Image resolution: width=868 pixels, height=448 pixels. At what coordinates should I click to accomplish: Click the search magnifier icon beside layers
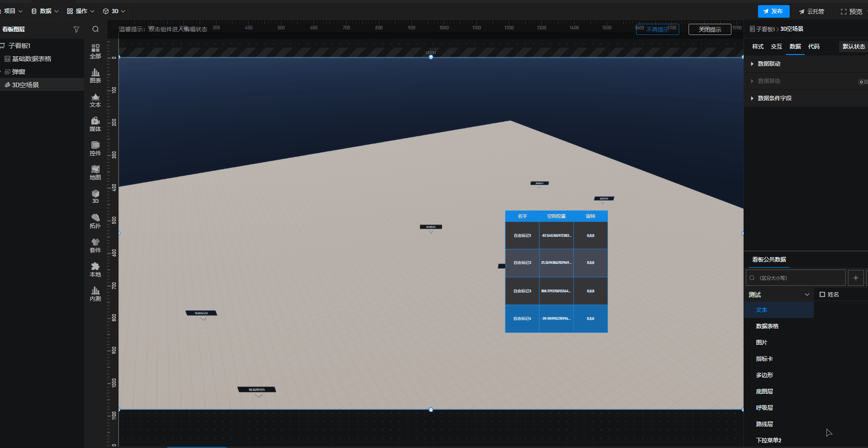tap(96, 29)
